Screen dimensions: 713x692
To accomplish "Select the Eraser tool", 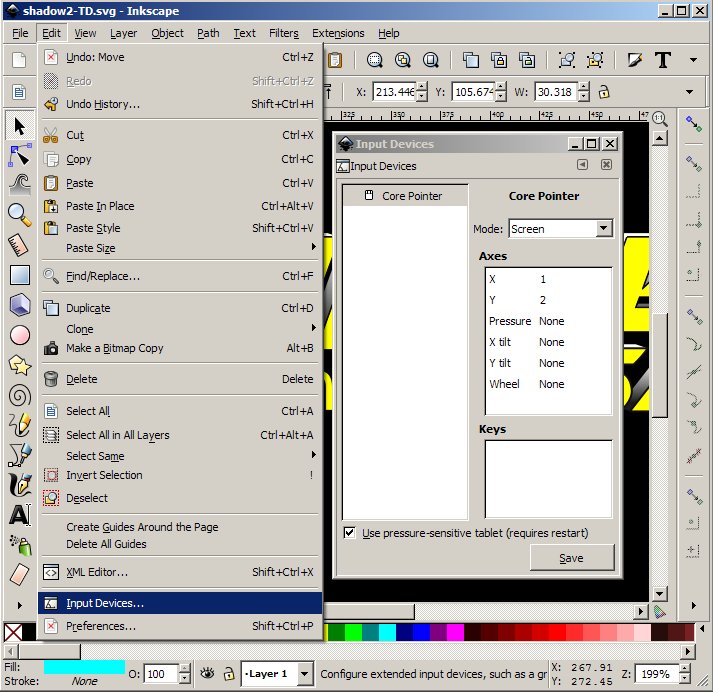I will [19, 574].
